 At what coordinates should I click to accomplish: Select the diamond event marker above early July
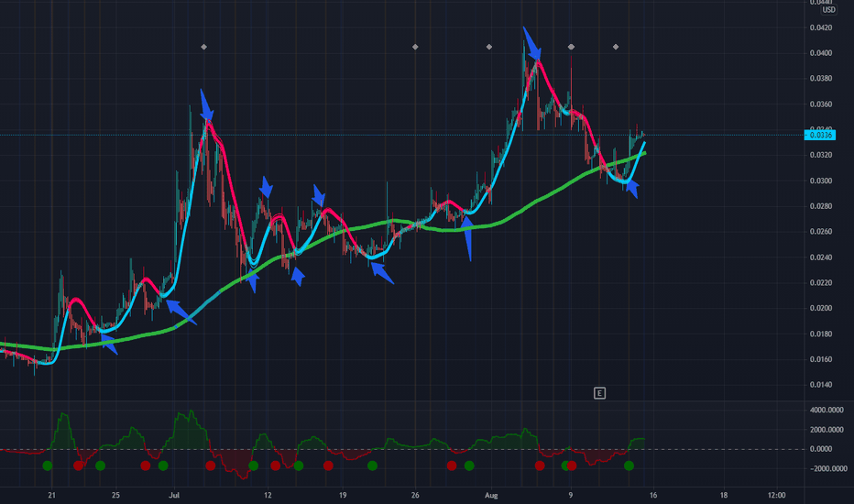click(x=203, y=47)
